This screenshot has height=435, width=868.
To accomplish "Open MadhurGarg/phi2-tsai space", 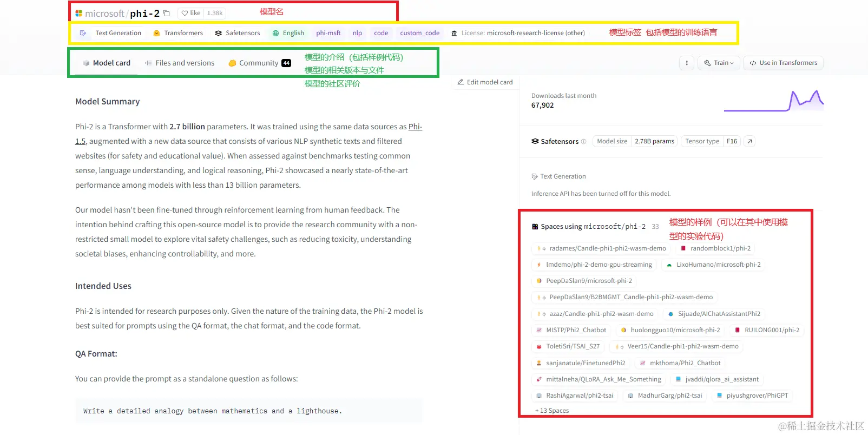I will point(665,396).
